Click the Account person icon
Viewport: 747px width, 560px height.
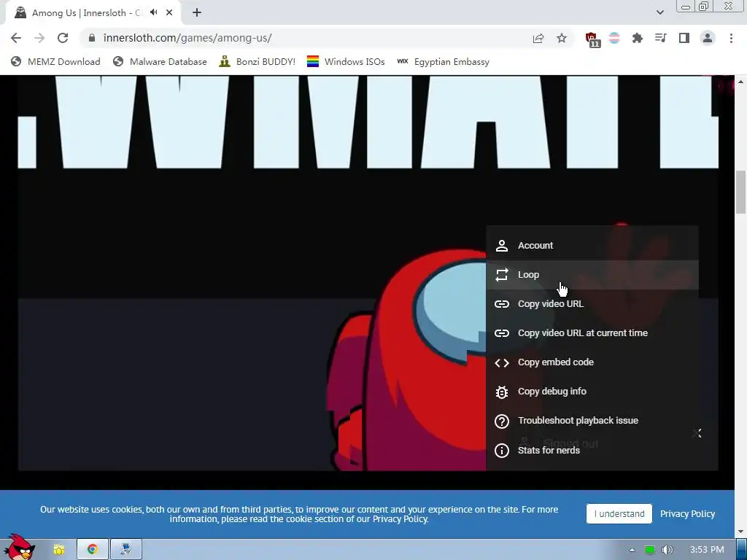502,246
